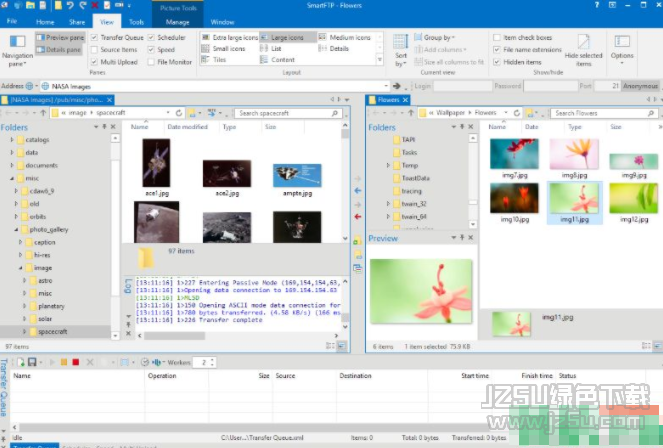Switch to the Home ribbon tab

point(45,22)
